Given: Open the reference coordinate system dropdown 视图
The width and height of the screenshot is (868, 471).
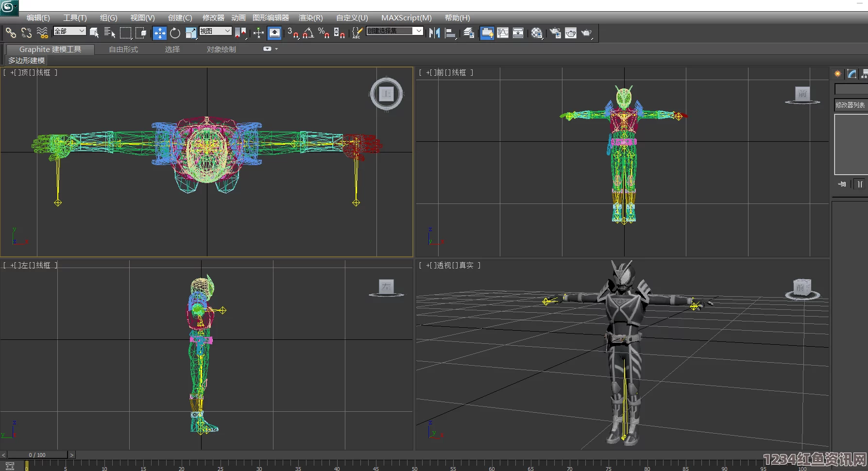Looking at the screenshot, I should pos(215,31).
